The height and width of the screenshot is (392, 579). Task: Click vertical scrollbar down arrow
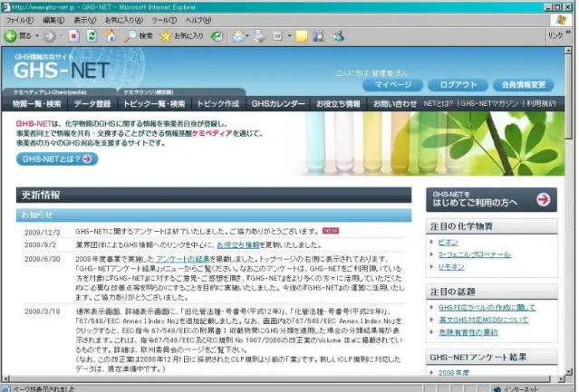click(x=568, y=371)
